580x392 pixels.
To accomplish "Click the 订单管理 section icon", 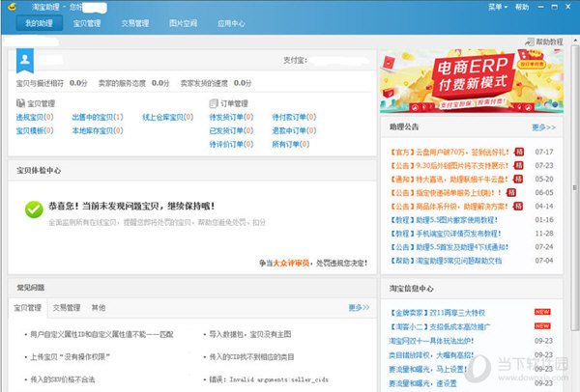I will point(214,103).
